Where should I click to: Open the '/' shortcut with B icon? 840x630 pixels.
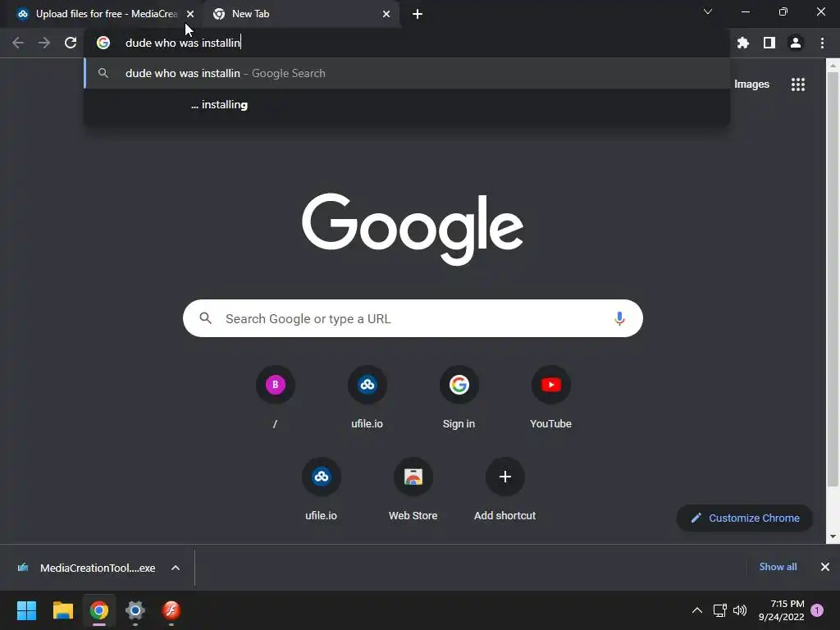pyautogui.click(x=275, y=398)
